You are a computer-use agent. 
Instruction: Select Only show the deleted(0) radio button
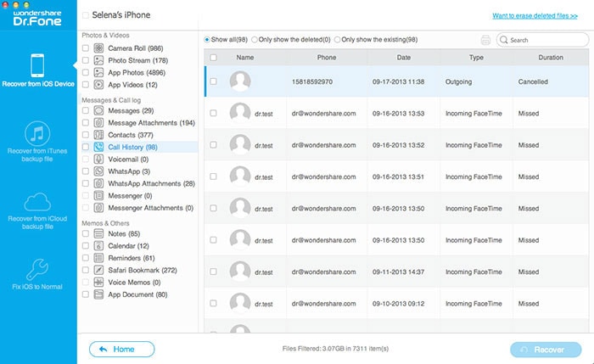pyautogui.click(x=255, y=39)
